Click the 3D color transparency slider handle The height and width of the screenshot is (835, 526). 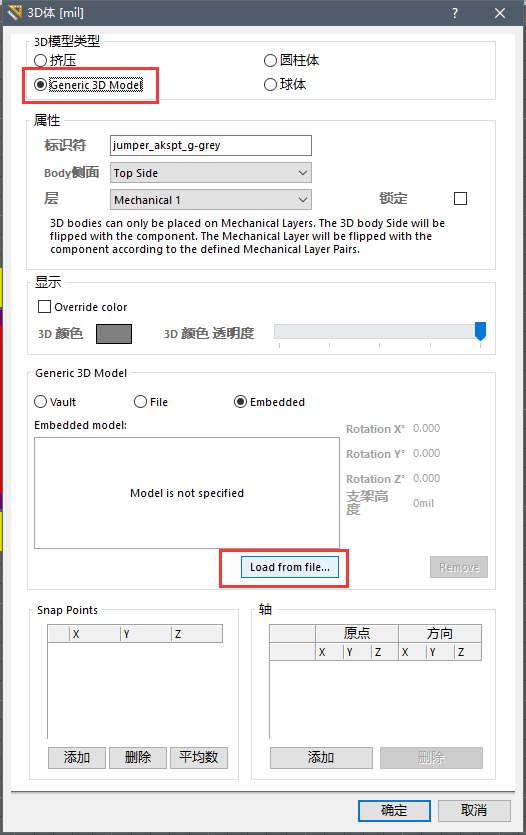(x=480, y=331)
